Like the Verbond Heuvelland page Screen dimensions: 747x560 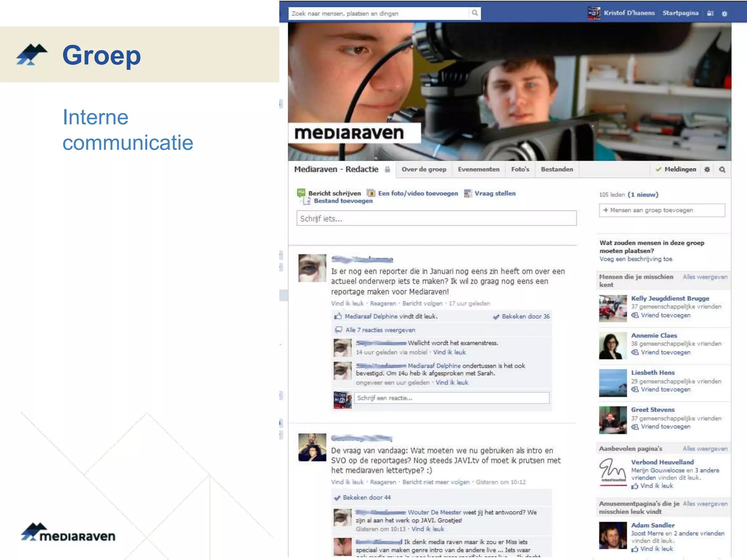pyautogui.click(x=657, y=486)
